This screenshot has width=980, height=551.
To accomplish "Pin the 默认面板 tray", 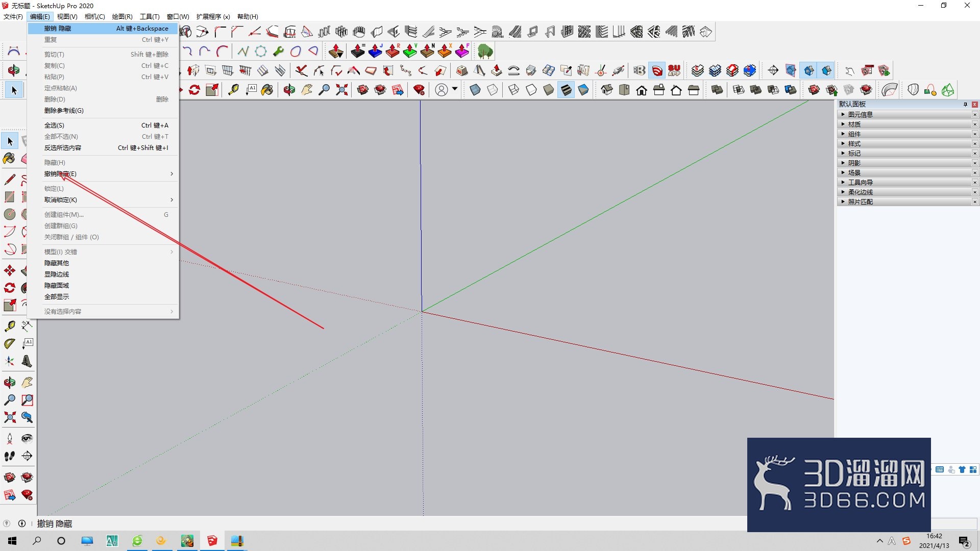I will click(x=965, y=104).
